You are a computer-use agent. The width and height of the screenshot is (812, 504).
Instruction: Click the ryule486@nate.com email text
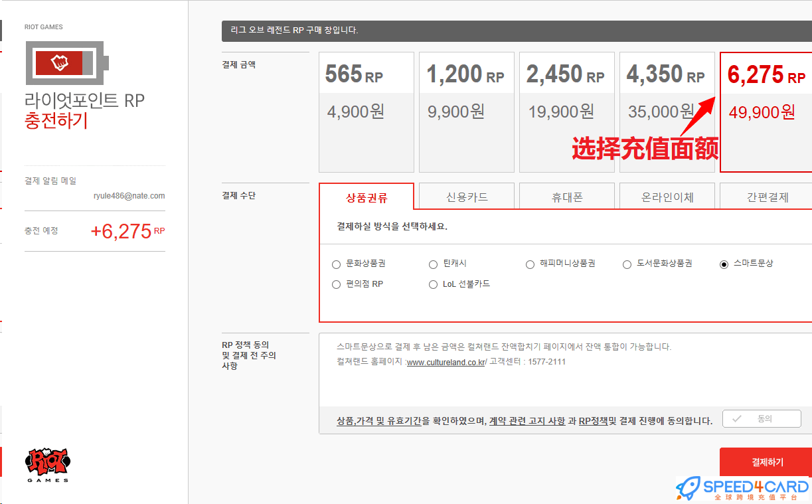[129, 196]
